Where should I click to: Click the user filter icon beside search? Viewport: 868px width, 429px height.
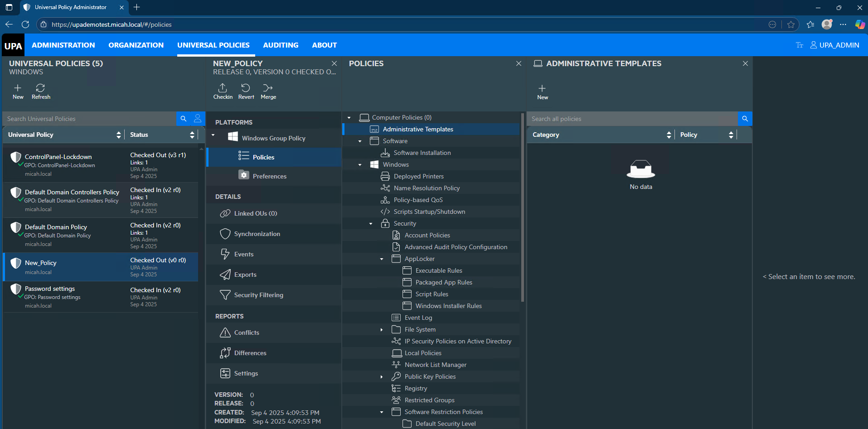(198, 119)
